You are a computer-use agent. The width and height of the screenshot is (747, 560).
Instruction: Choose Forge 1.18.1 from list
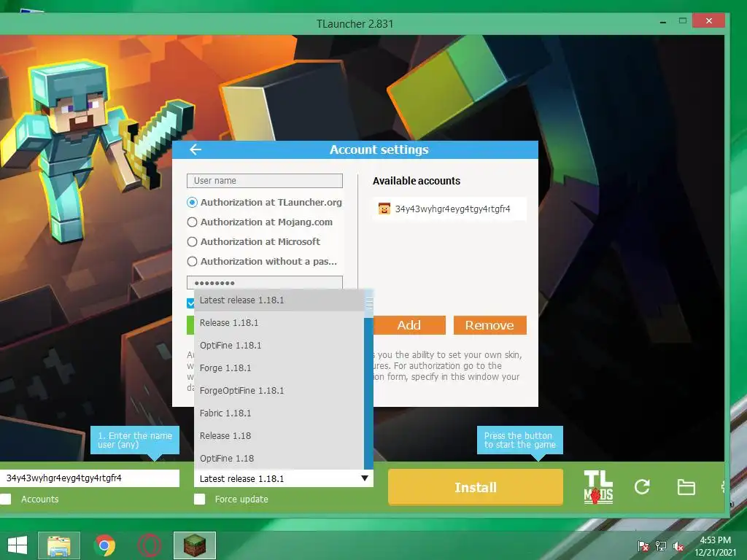coord(279,368)
